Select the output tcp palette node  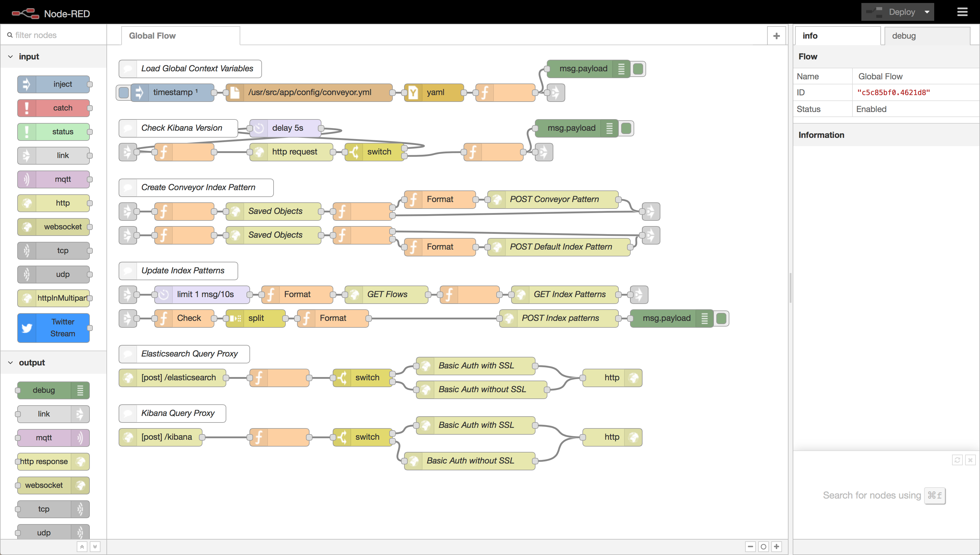tap(54, 509)
